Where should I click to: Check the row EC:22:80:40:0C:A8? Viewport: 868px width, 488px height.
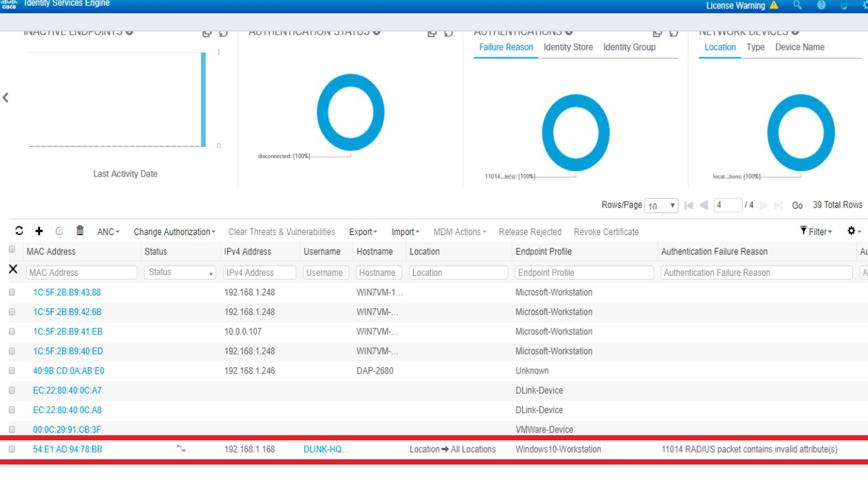point(11,410)
